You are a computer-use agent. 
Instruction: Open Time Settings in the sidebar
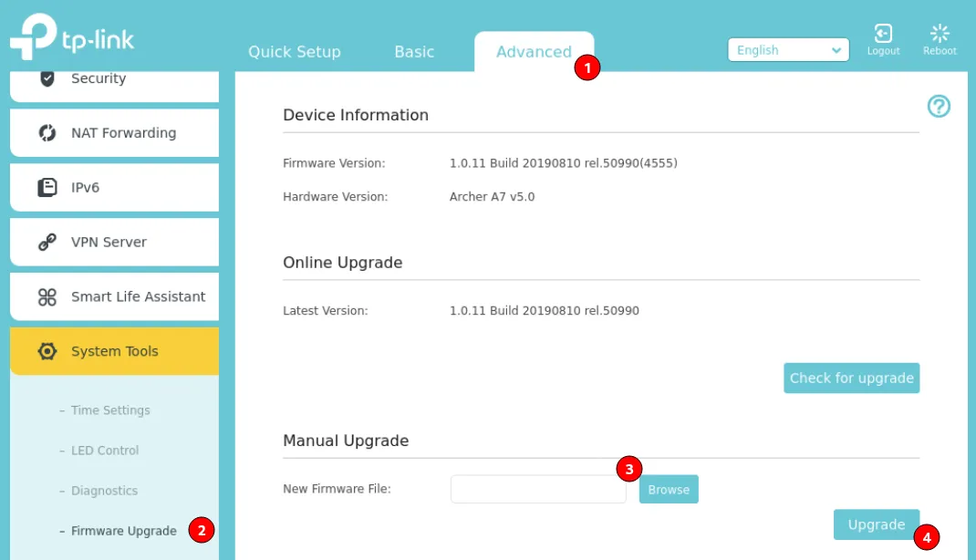click(110, 410)
